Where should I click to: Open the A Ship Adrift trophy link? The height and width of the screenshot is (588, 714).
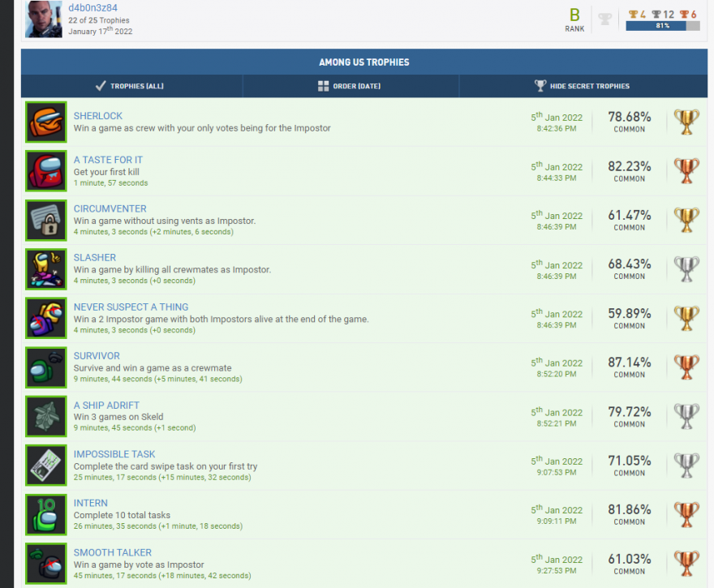coord(106,405)
